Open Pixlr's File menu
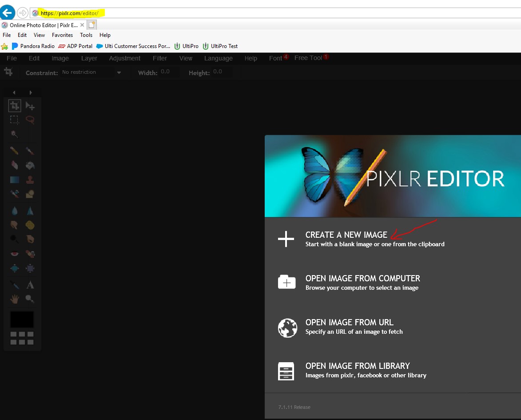Image resolution: width=521 pixels, height=420 pixels. click(x=12, y=58)
